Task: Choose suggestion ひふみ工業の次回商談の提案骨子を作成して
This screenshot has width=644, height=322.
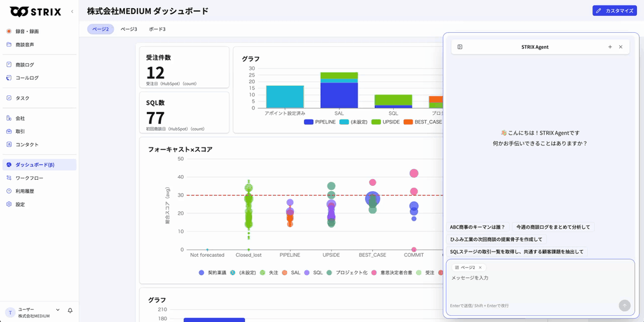Action: click(496, 239)
